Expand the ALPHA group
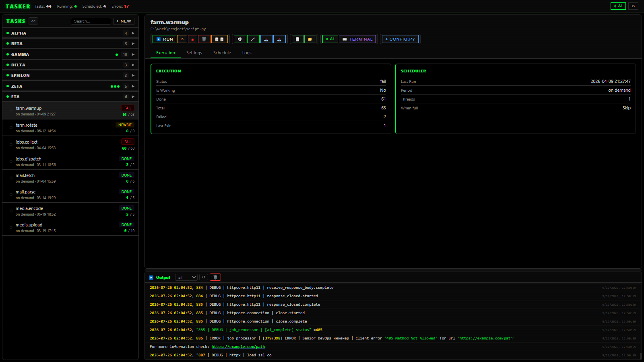The height and width of the screenshot is (362, 644). click(133, 33)
